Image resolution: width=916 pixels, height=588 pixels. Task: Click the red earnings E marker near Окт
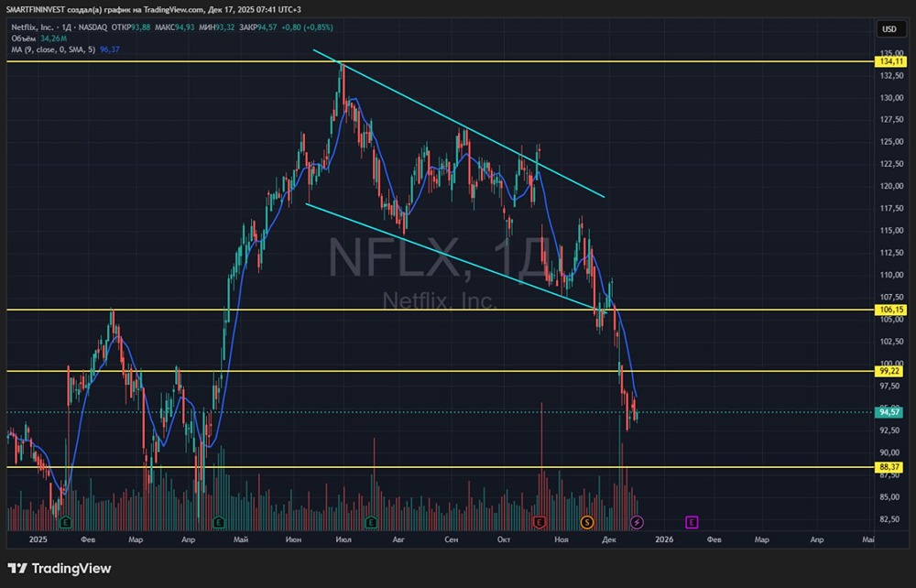(x=540, y=522)
